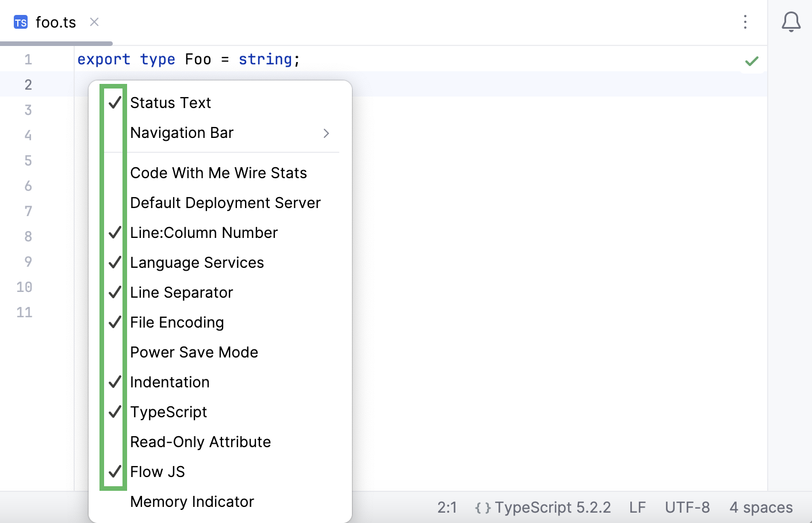This screenshot has height=523, width=812.
Task: Enable Code With Me Wire Stats
Action: pos(219,172)
